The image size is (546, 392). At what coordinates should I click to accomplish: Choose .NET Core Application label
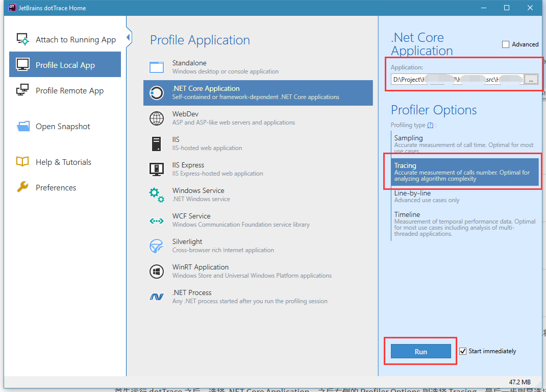coord(206,88)
